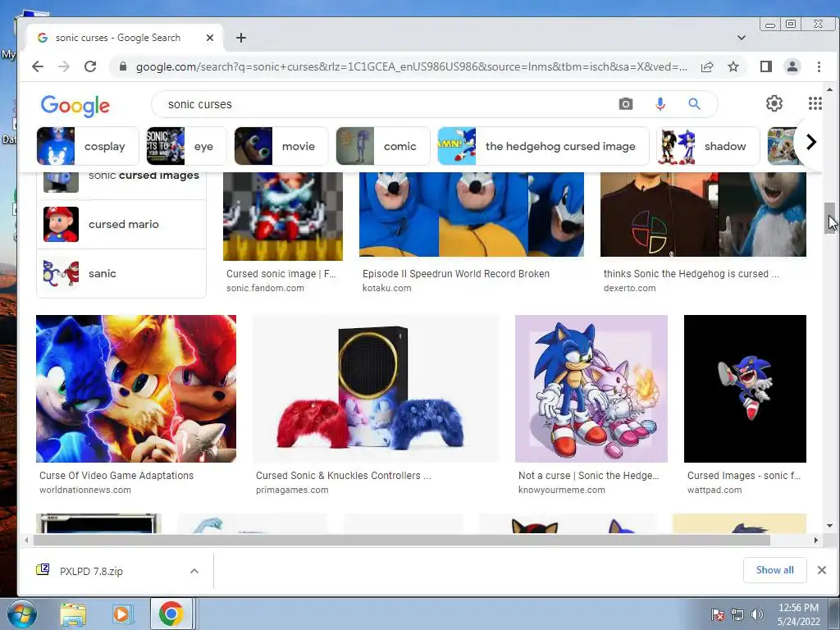Image resolution: width=840 pixels, height=630 pixels.
Task: Open Google quick settings gear
Action: [774, 103]
